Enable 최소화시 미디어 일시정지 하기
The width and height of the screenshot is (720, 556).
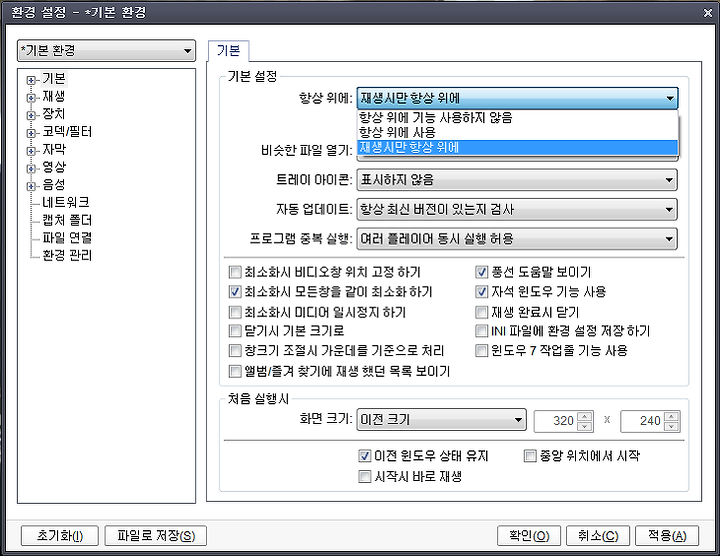[x=235, y=312]
